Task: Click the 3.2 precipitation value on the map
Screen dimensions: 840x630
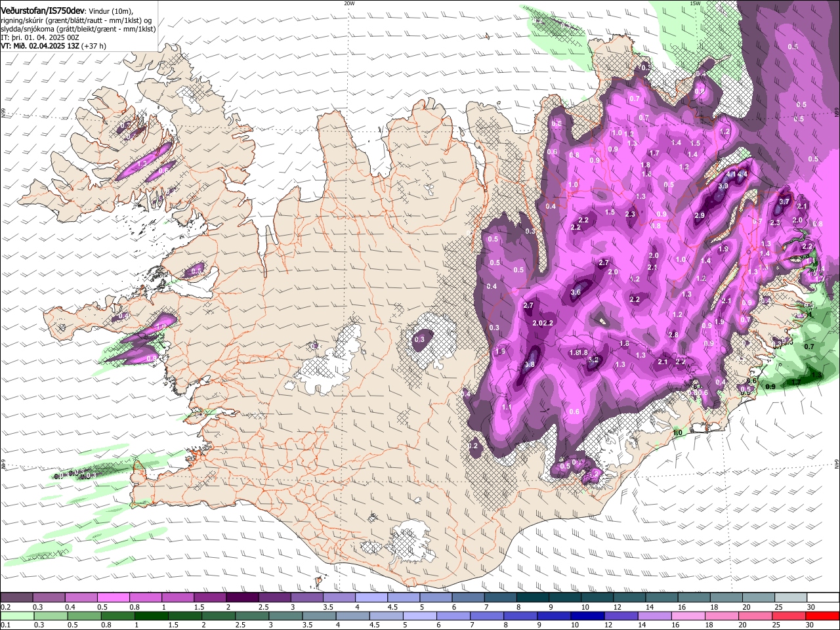Action: 594,360
